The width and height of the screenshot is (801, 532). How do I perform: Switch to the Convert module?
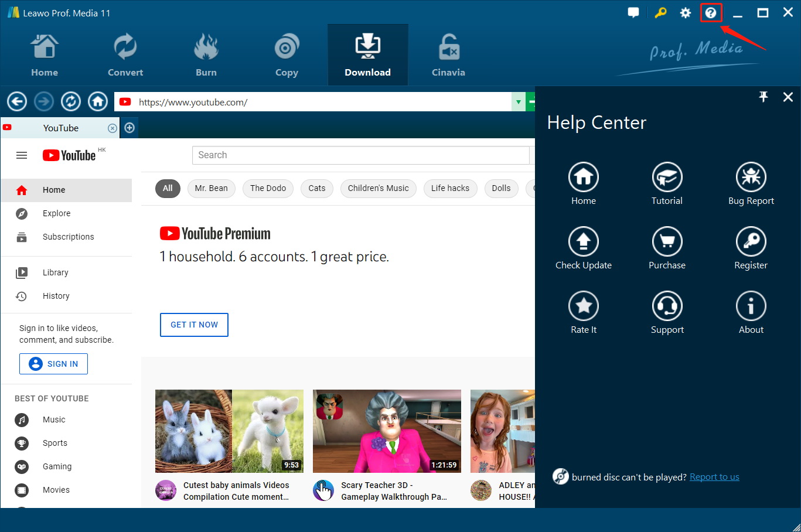tap(125, 56)
